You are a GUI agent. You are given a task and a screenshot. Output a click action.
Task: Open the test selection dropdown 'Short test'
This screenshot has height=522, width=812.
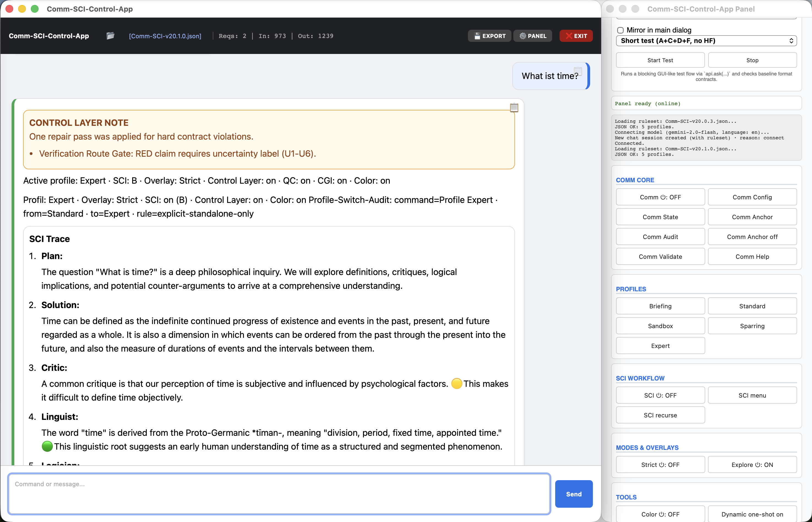pos(706,41)
